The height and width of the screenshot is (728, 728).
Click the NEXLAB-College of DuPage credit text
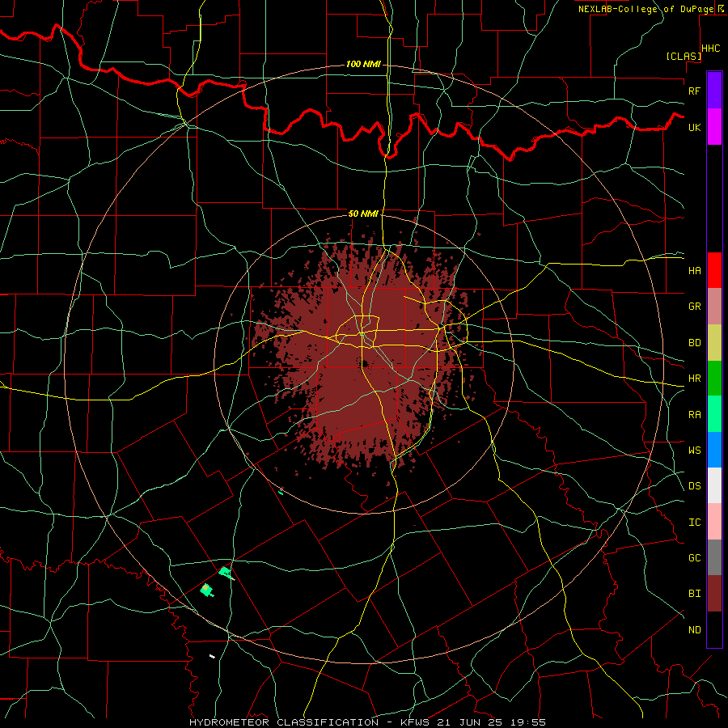click(645, 9)
